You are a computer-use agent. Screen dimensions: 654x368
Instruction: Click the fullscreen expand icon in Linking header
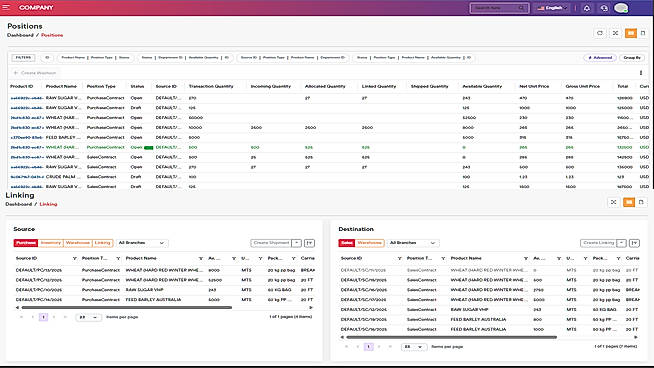613,202
